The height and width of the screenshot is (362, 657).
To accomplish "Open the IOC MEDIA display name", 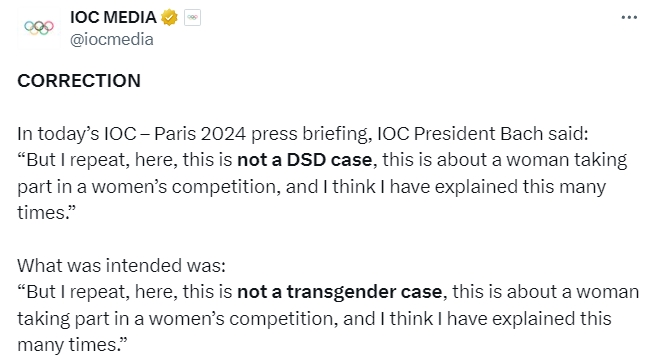I will point(113,17).
